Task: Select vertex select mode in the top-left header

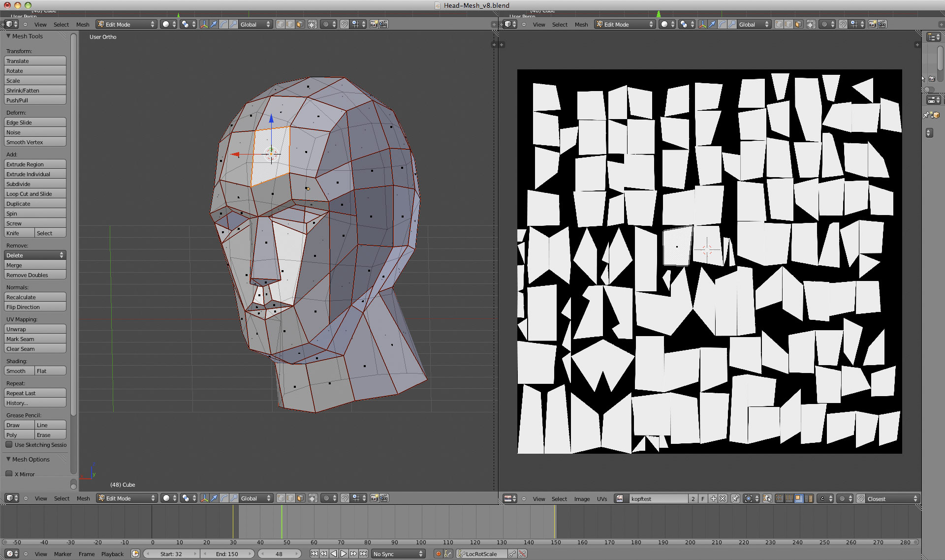Action: coord(281,24)
